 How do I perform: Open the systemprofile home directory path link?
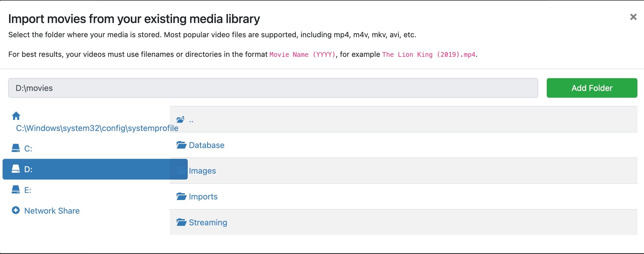pos(97,128)
